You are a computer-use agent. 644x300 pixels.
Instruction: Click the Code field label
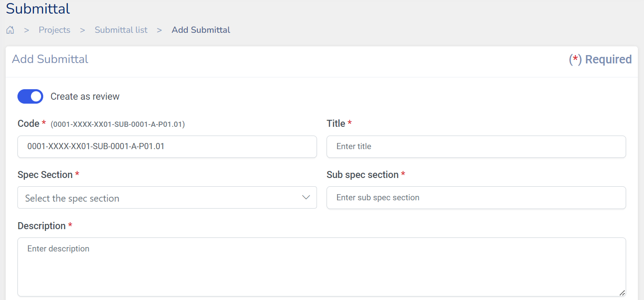point(28,124)
